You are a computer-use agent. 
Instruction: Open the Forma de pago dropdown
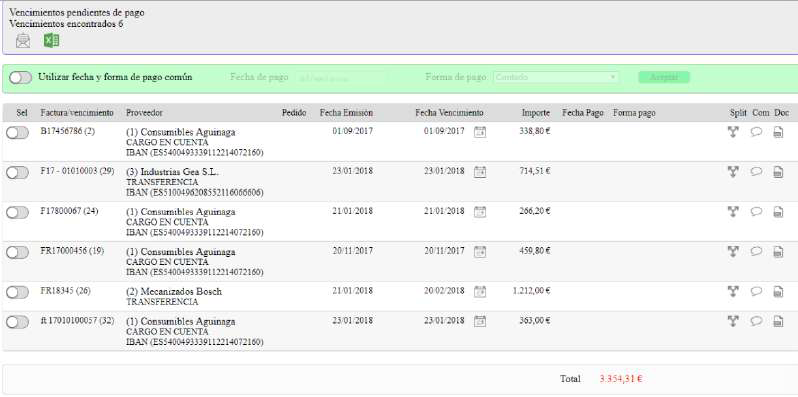[x=556, y=77]
